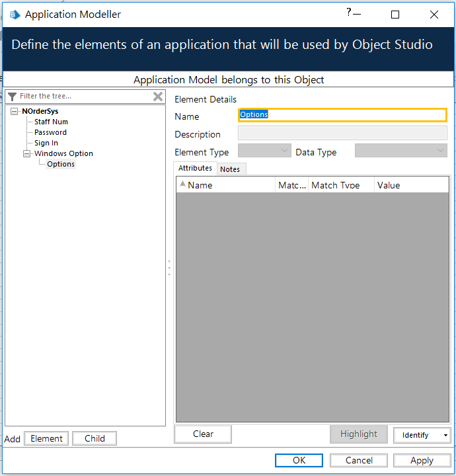Click the Description input field

click(342, 133)
